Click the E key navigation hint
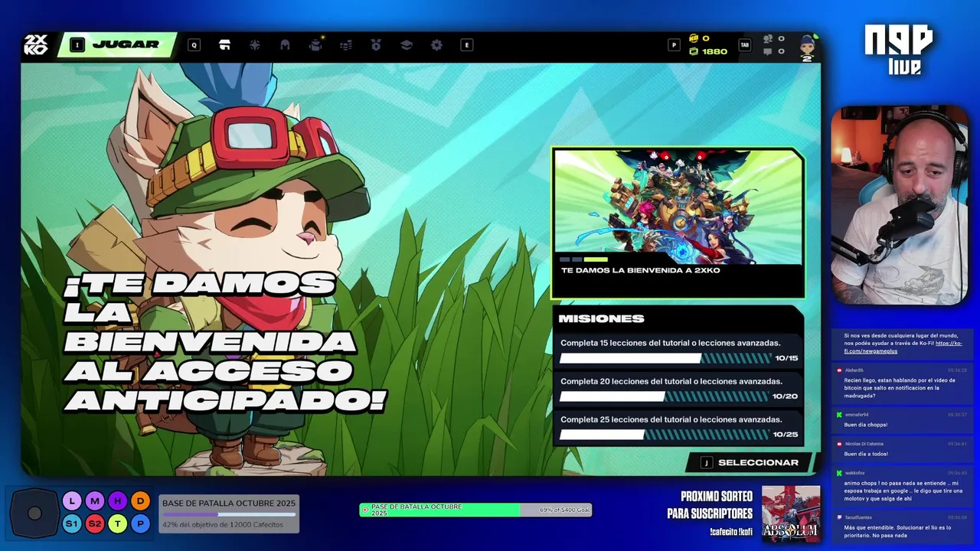Screen dimensions: 980x551 pyautogui.click(x=466, y=45)
